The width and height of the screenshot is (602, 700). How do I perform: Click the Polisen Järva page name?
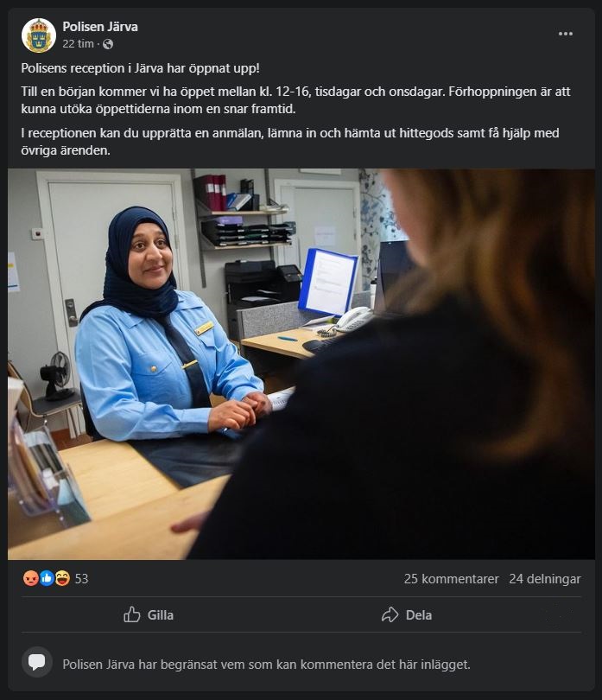[x=100, y=27]
